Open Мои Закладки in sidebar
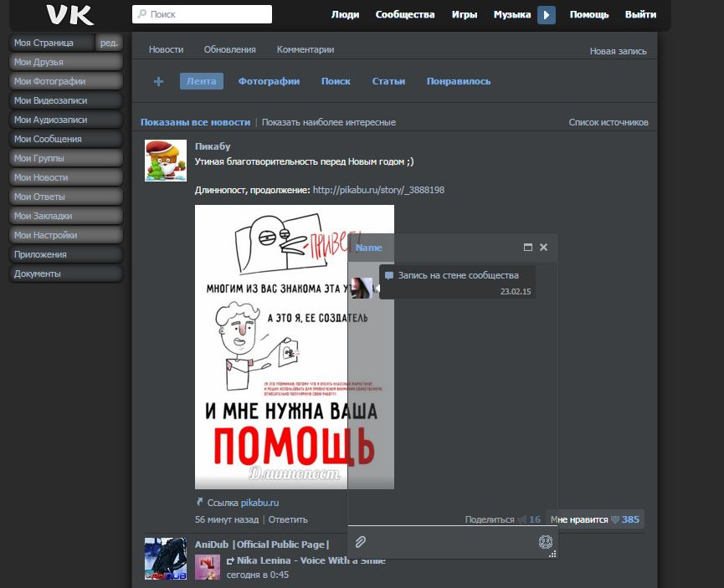The height and width of the screenshot is (588, 724). point(66,216)
